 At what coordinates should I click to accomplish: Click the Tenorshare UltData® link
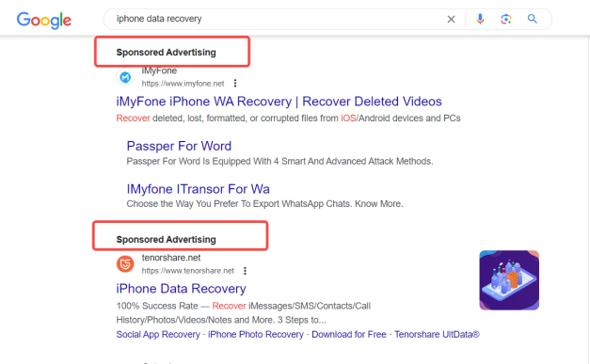437,334
